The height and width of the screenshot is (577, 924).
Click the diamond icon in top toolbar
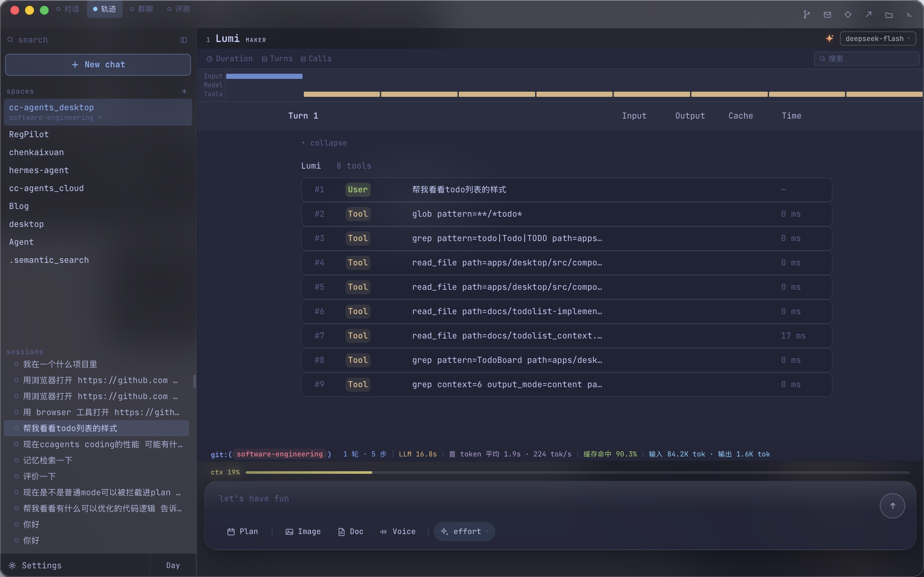click(x=848, y=14)
